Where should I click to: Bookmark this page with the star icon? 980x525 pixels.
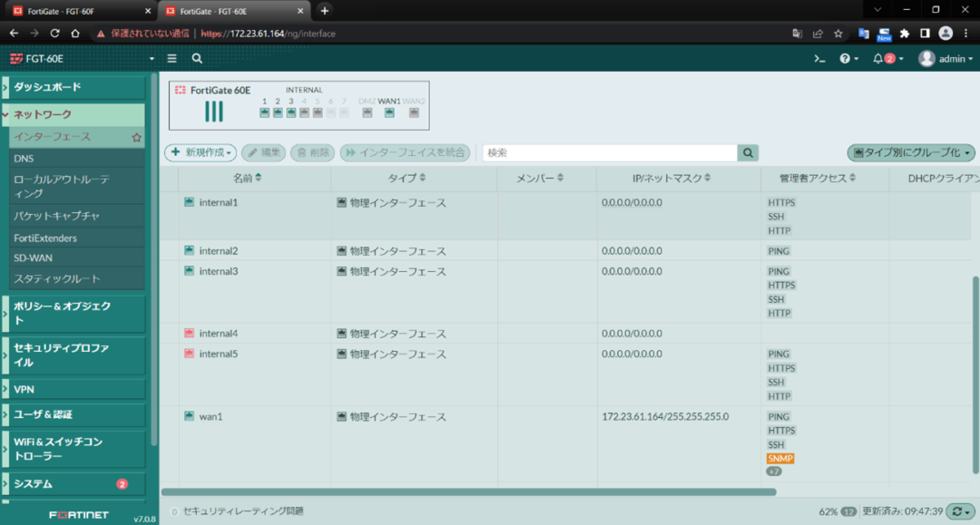click(838, 34)
